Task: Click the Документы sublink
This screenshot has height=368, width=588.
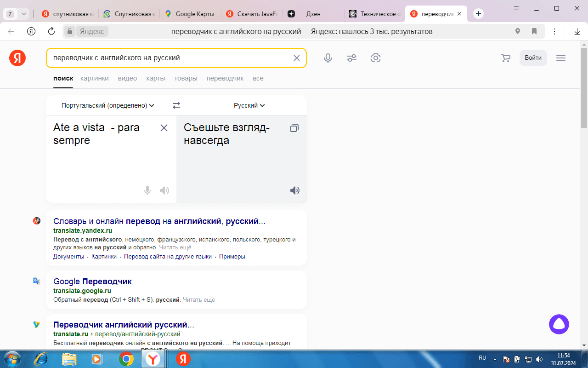Action: [68, 257]
